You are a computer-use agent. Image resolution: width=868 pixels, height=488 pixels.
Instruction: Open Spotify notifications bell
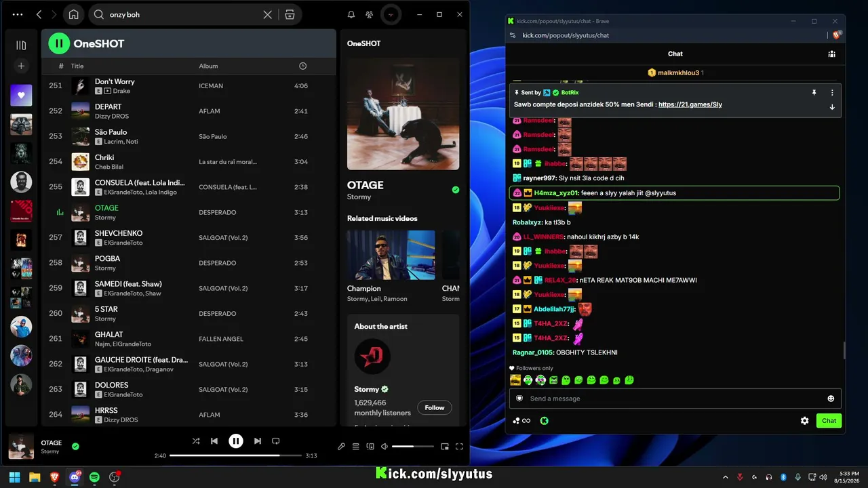tap(351, 14)
